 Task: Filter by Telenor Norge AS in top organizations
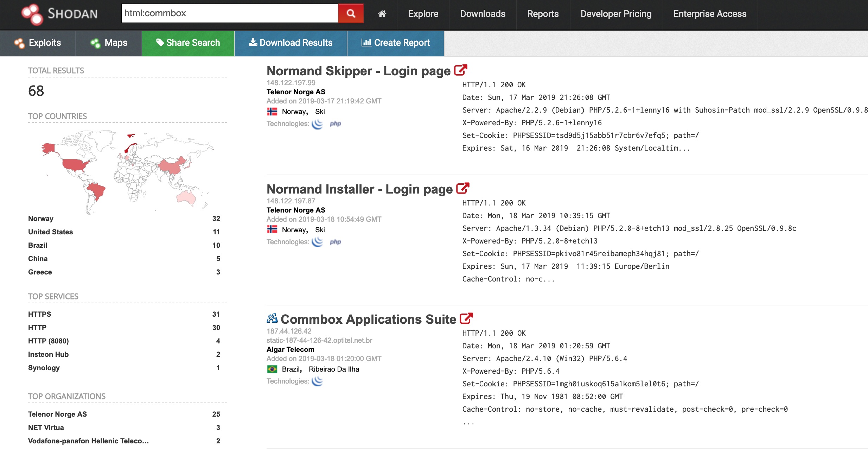click(x=57, y=414)
